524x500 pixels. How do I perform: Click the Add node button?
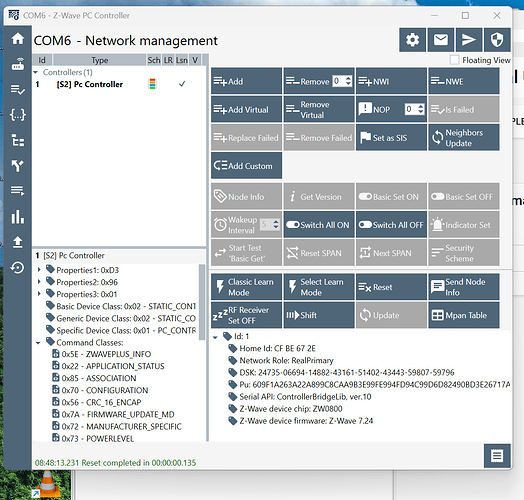pyautogui.click(x=246, y=81)
